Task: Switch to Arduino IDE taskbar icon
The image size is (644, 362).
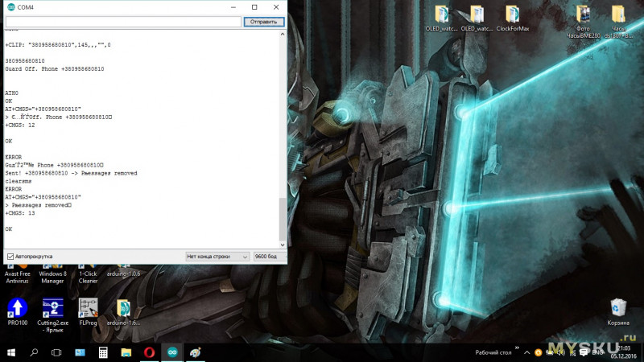Action: pos(172,352)
